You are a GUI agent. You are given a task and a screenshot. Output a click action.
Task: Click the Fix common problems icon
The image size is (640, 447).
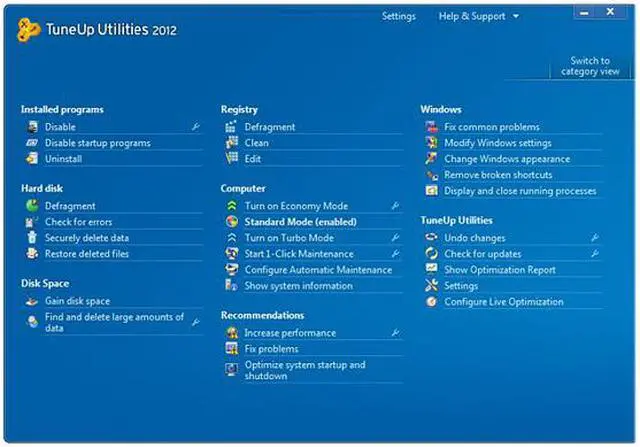pos(431,127)
